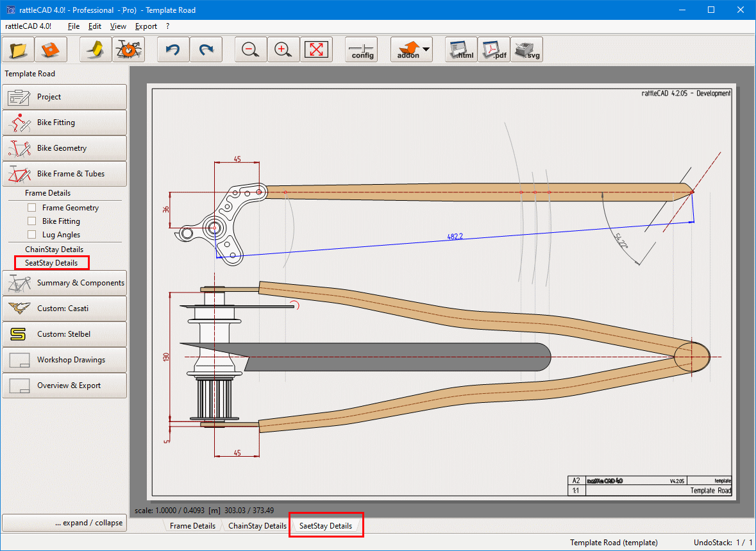The image size is (756, 551).
Task: Expand the Summary & Components section
Action: (64, 283)
